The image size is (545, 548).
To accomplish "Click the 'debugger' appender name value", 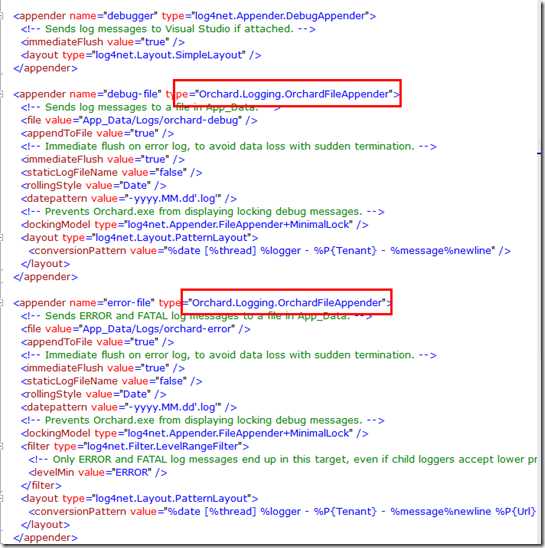I will pyautogui.click(x=131, y=16).
